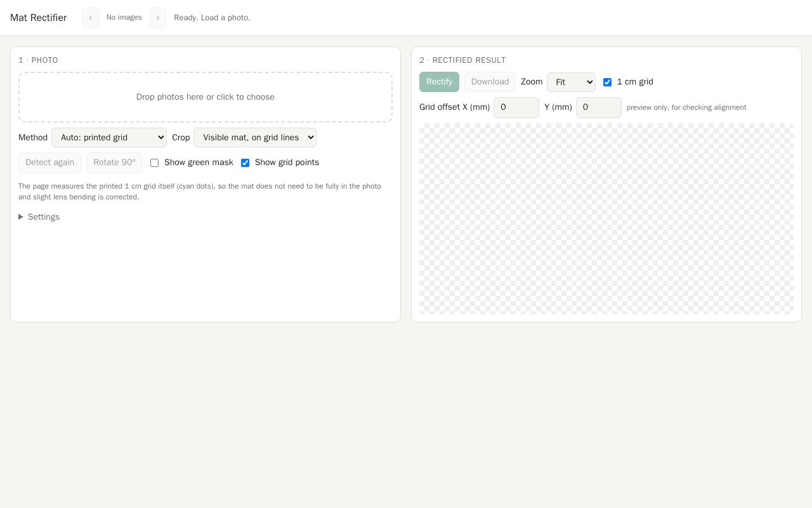Click the 'preview only, for checking alignment' note
This screenshot has width=812, height=508.
pos(686,108)
